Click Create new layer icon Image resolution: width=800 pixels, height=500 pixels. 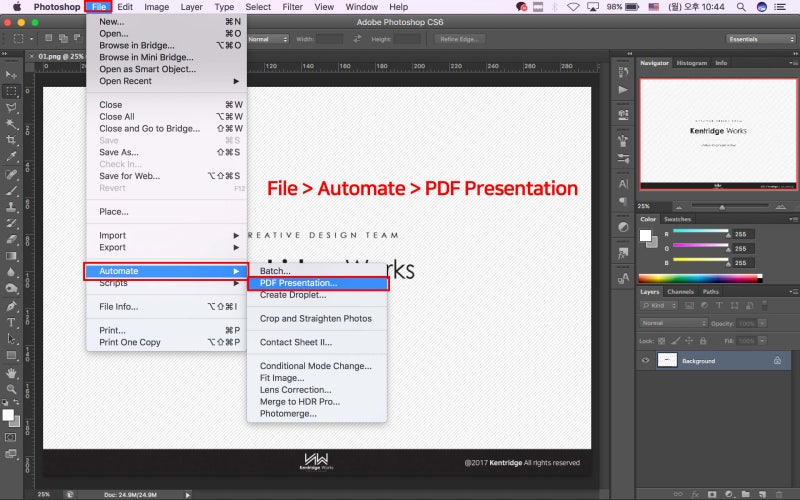[x=762, y=494]
